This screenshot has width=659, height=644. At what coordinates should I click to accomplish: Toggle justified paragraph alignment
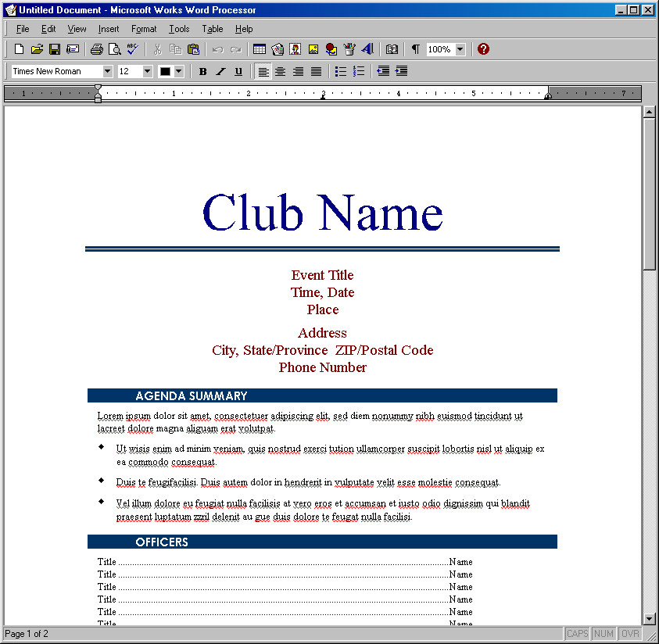(x=316, y=71)
